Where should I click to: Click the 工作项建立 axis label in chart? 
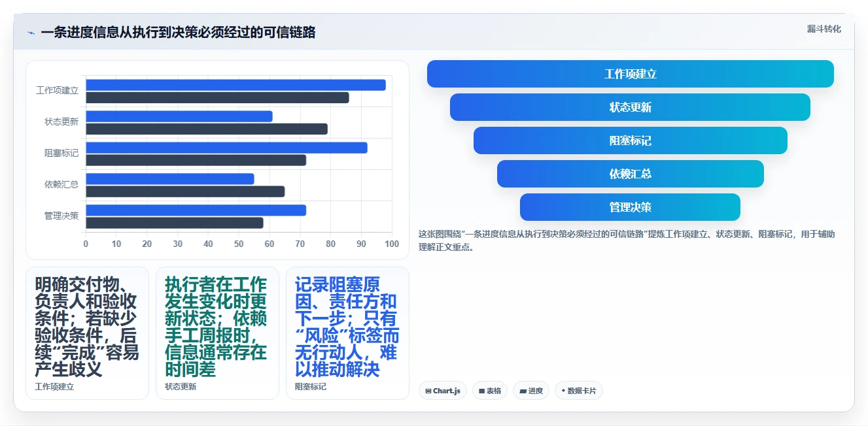tap(57, 91)
